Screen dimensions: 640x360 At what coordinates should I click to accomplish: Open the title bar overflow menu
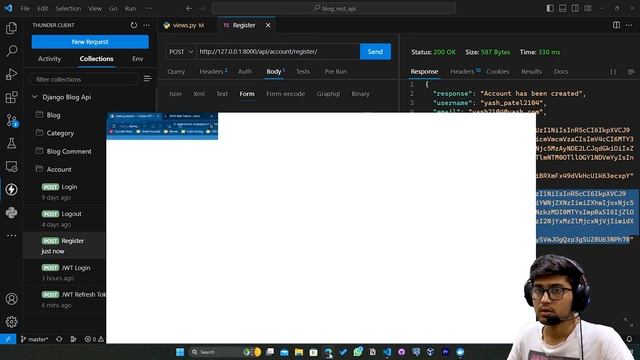(149, 8)
